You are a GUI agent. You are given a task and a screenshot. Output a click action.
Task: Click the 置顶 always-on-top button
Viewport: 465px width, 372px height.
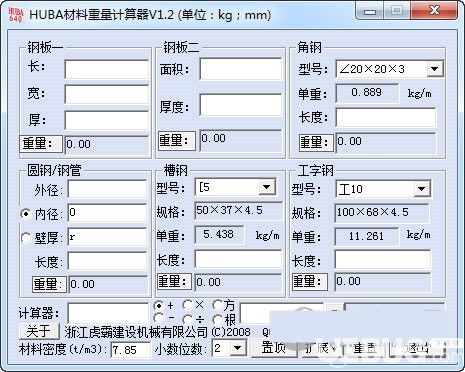(274, 348)
